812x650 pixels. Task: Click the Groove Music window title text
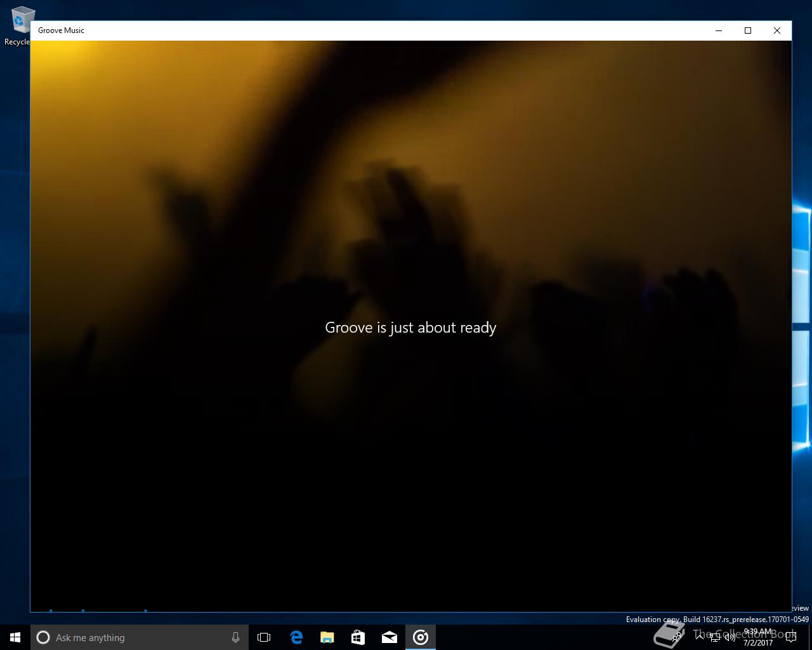61,30
